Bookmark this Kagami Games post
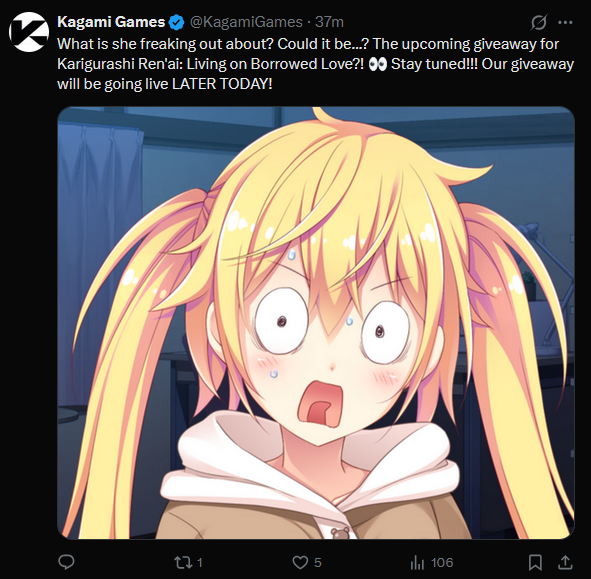The width and height of the screenshot is (591, 579). click(535, 562)
